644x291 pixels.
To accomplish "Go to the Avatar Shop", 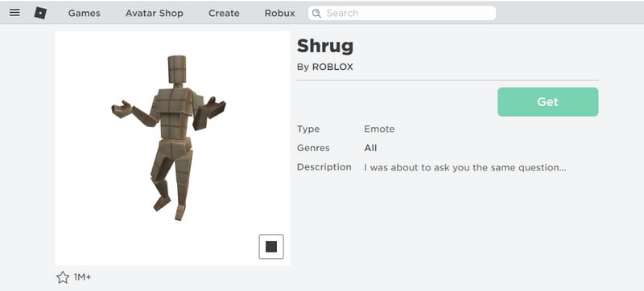I will pyautogui.click(x=155, y=13).
